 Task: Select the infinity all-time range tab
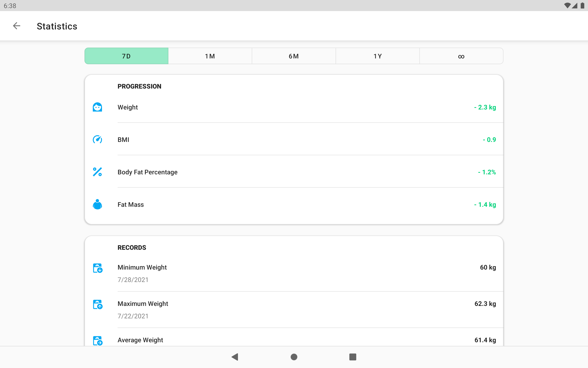coord(461,56)
